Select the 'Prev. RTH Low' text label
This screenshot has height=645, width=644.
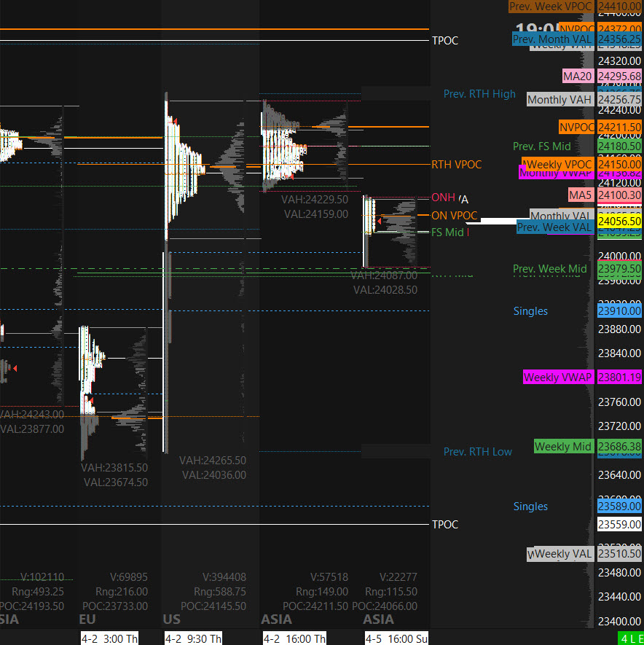pos(478,452)
